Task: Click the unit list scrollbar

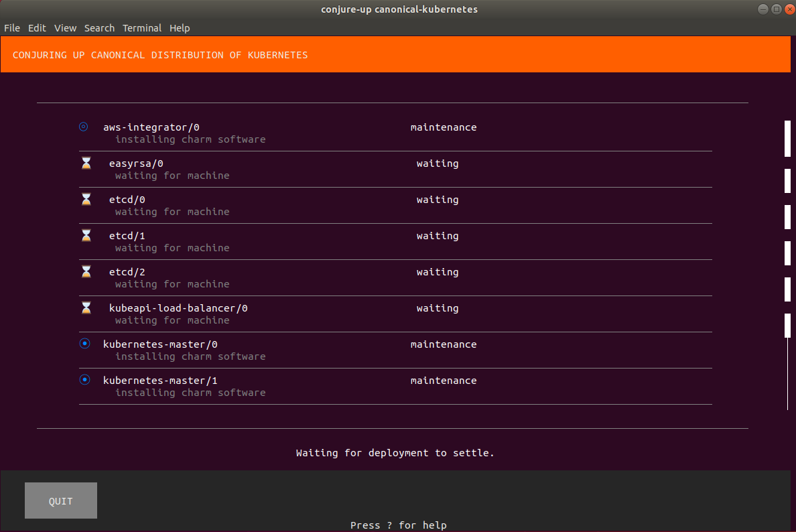Action: pos(787,265)
